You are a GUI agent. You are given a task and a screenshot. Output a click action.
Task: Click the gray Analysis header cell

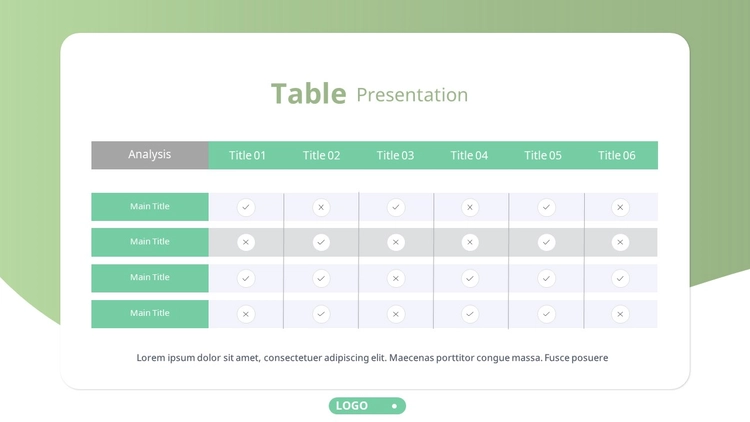(x=150, y=155)
